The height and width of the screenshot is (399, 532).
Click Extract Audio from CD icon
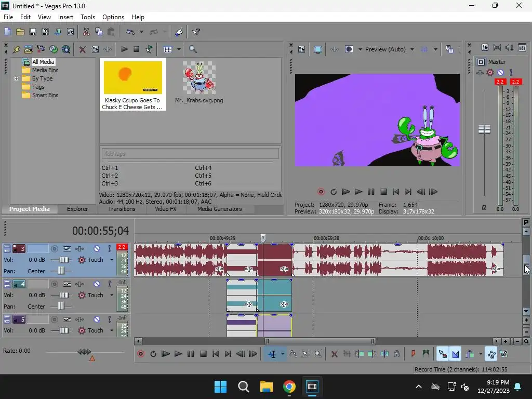[54, 49]
